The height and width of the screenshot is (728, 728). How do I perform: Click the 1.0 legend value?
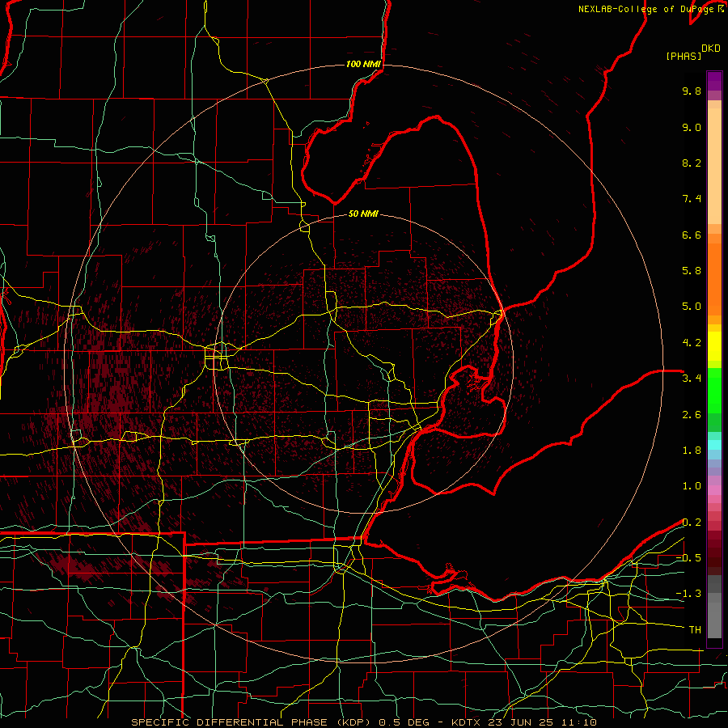[692, 487]
